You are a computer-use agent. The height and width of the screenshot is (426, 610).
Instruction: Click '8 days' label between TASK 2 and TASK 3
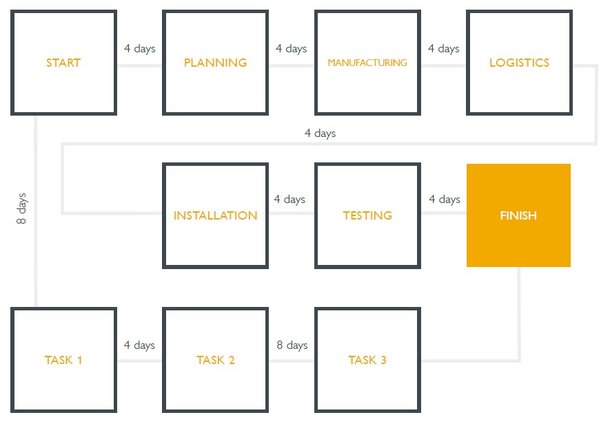[x=291, y=345]
